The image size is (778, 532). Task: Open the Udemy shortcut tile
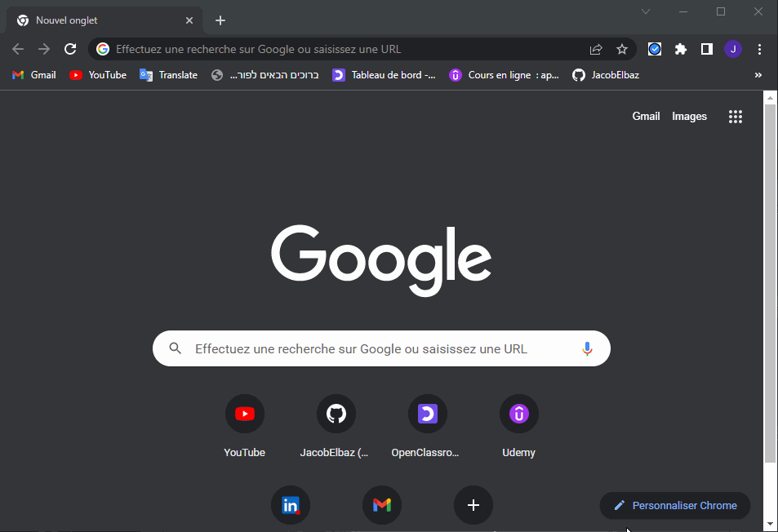pyautogui.click(x=518, y=427)
